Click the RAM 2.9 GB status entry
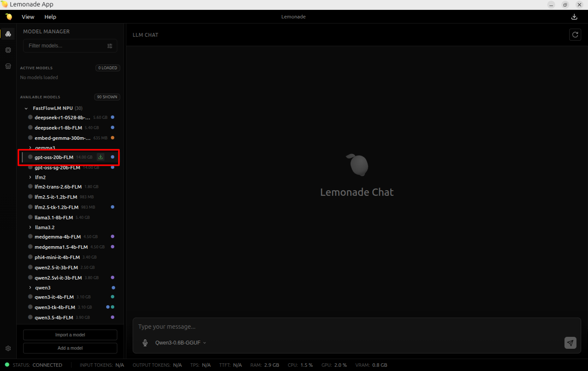Image resolution: width=588 pixels, height=371 pixels. tap(264, 365)
